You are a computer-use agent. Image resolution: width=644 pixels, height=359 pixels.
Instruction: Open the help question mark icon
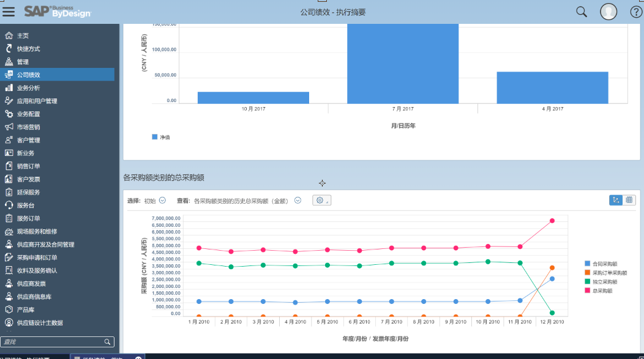(x=636, y=12)
